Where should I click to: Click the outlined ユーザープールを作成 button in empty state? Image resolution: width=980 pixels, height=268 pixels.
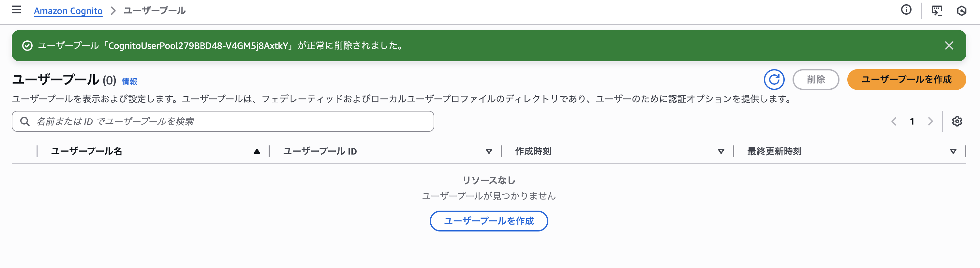tap(488, 221)
